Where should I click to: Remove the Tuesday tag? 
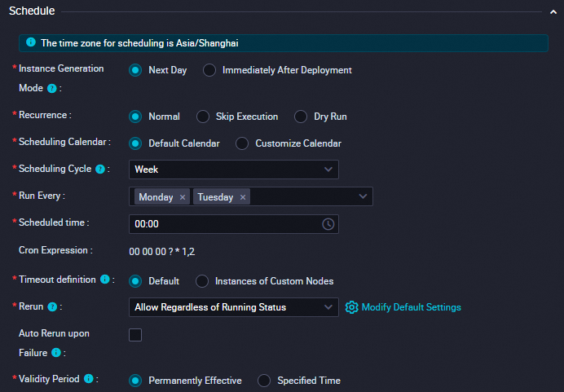(x=243, y=197)
